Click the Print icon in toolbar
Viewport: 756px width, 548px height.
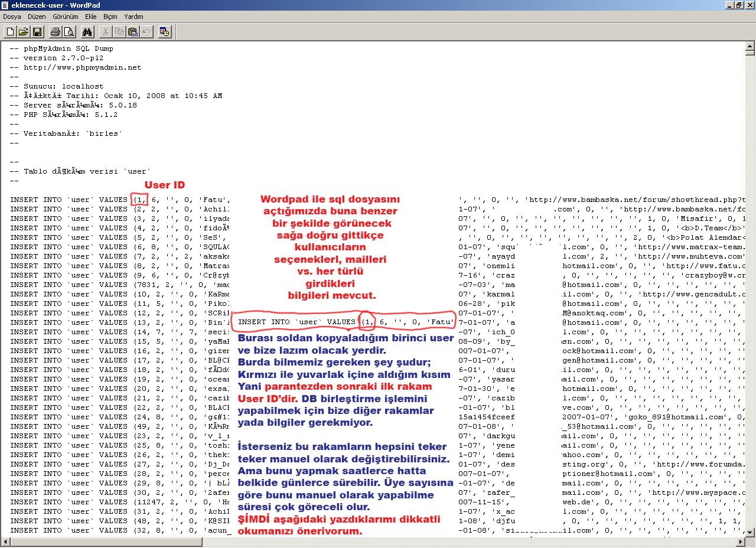pyautogui.click(x=56, y=32)
